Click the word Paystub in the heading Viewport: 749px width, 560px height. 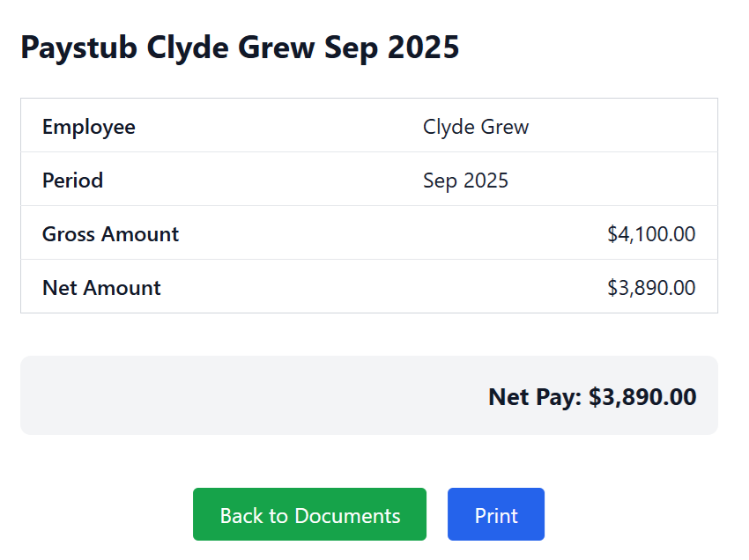coord(78,48)
